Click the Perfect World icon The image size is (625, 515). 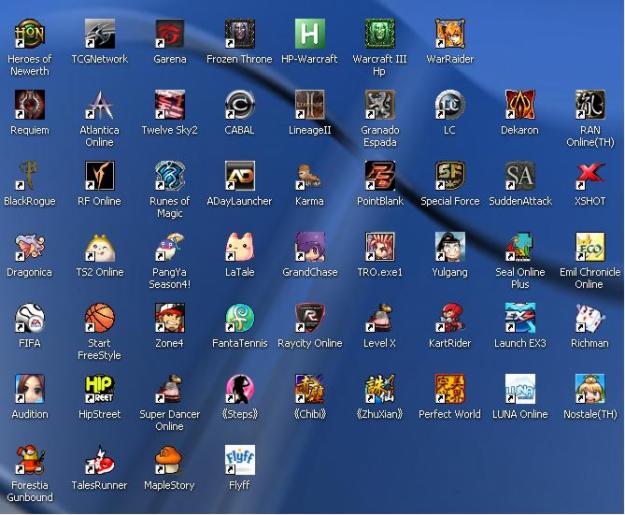pyautogui.click(x=449, y=389)
